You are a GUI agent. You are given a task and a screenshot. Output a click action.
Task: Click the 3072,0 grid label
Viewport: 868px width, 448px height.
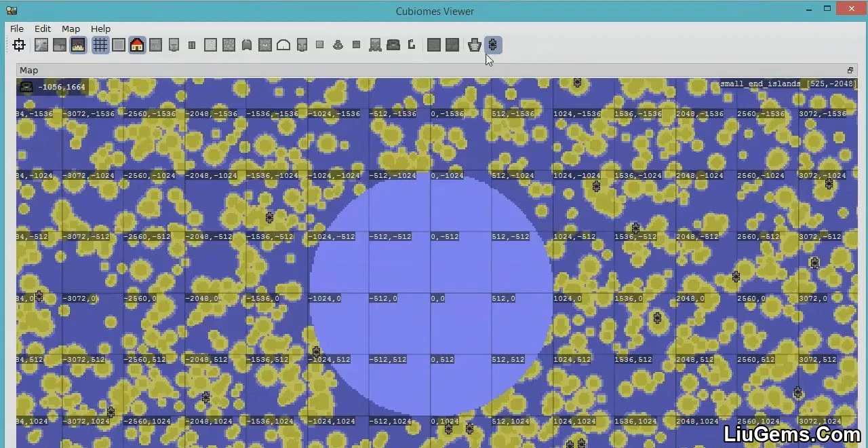coord(813,299)
